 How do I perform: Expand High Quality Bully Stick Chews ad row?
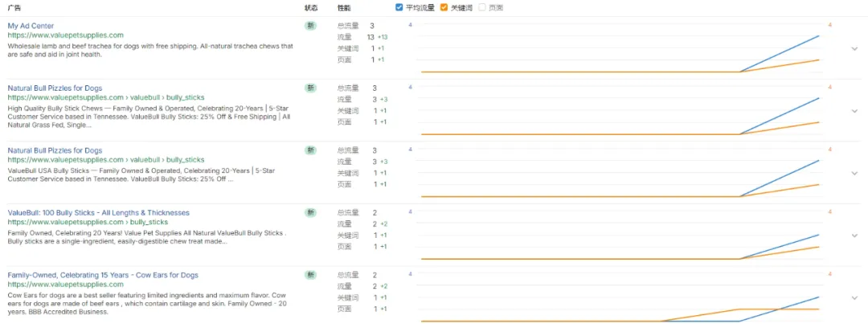pyautogui.click(x=854, y=111)
